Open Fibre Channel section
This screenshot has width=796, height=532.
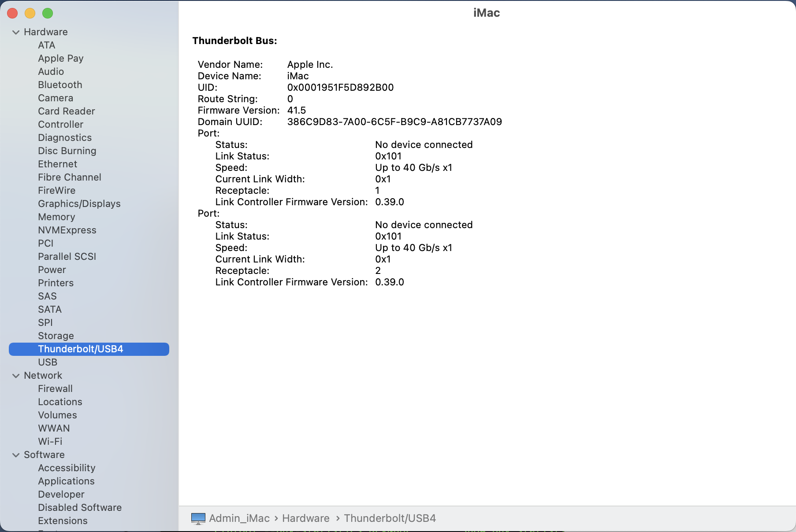pos(70,177)
